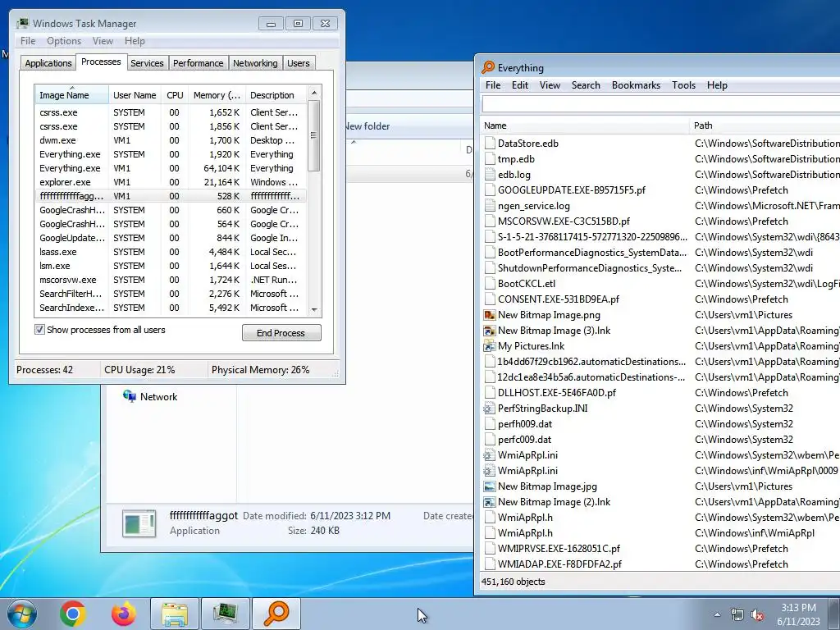The image size is (840, 630).
Task: Show hidden system tray icons arrow
Action: [x=717, y=614]
